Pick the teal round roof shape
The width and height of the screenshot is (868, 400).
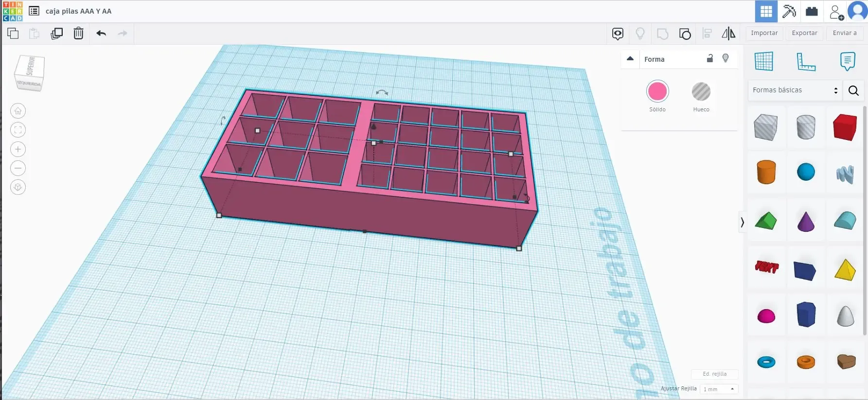[x=845, y=221]
